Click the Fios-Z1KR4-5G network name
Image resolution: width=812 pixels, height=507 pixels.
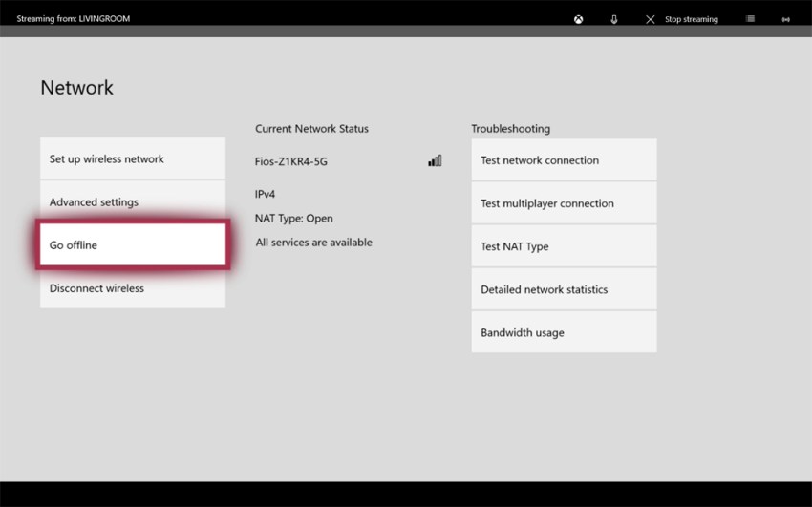[x=291, y=161]
